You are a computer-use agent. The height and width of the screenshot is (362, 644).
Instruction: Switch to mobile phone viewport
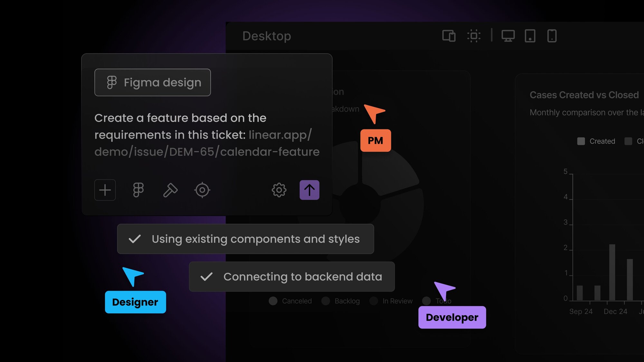552,36
